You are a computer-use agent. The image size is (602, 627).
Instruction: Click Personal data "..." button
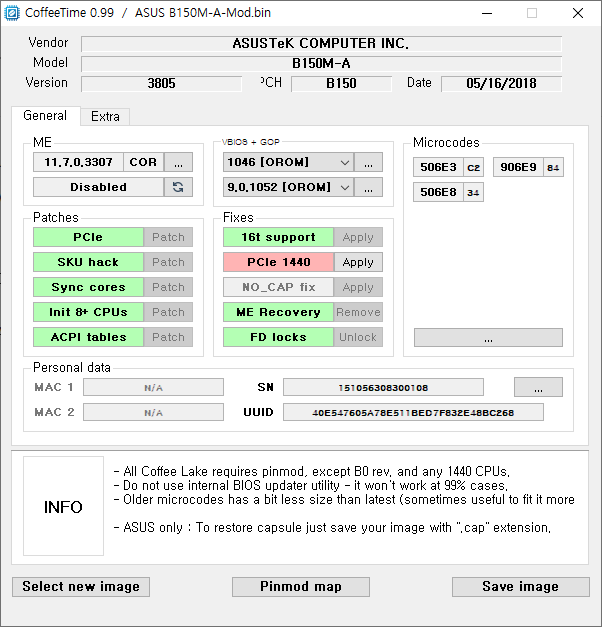pyautogui.click(x=538, y=387)
